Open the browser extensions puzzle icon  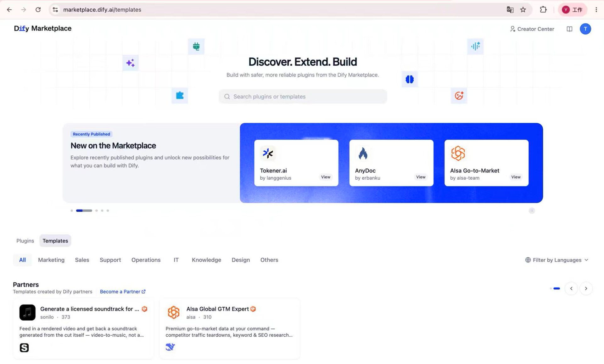(x=543, y=10)
